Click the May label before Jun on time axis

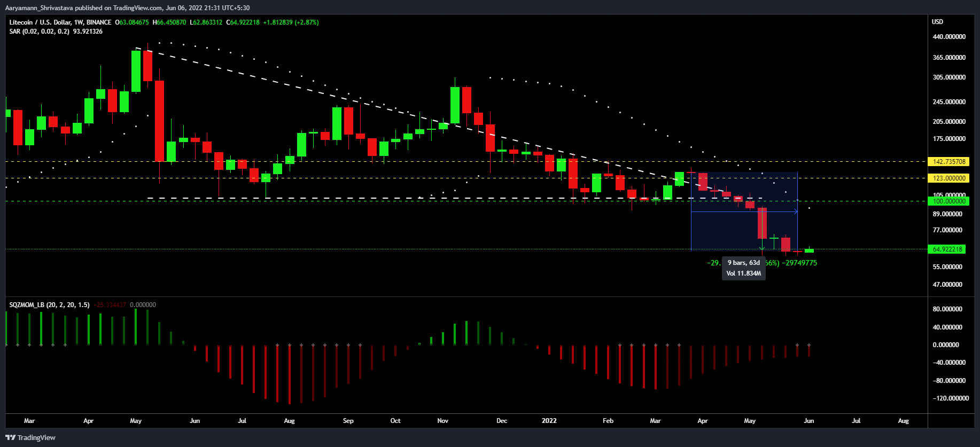pos(136,421)
